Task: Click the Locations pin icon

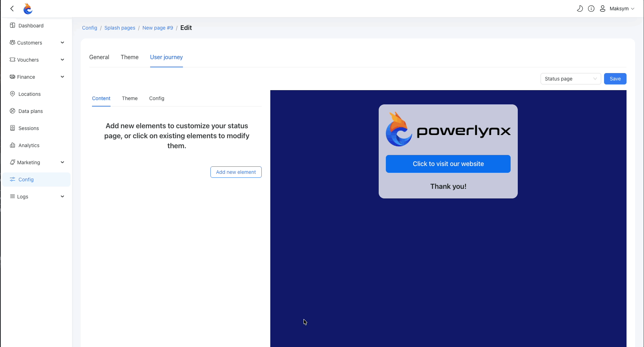Action: [x=12, y=94]
